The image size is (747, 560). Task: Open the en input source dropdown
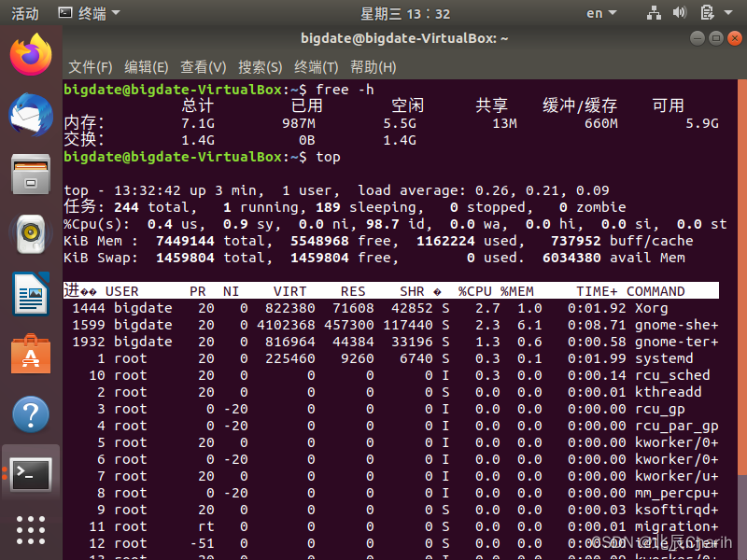601,13
